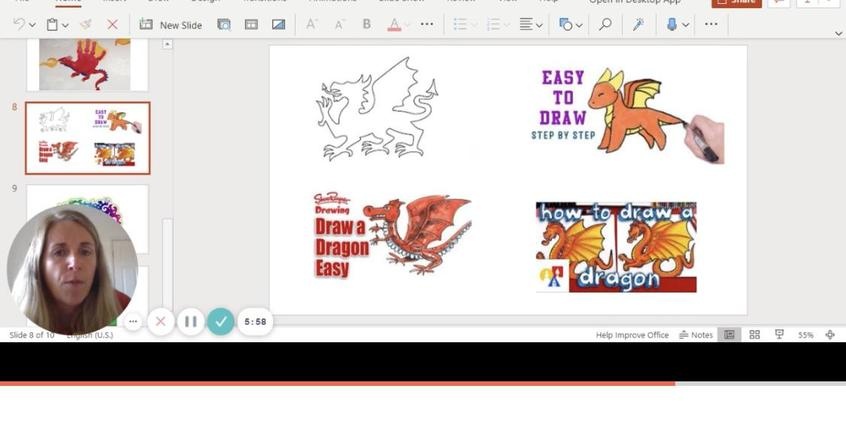The height and width of the screenshot is (425, 846).
Task: Select the Draw a Dragon Easy image
Action: pyautogui.click(x=392, y=236)
